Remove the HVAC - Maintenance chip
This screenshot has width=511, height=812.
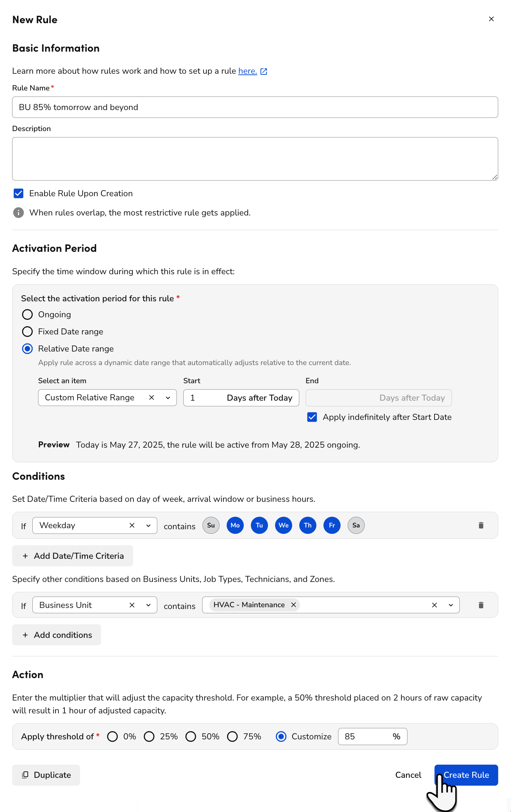pyautogui.click(x=294, y=604)
